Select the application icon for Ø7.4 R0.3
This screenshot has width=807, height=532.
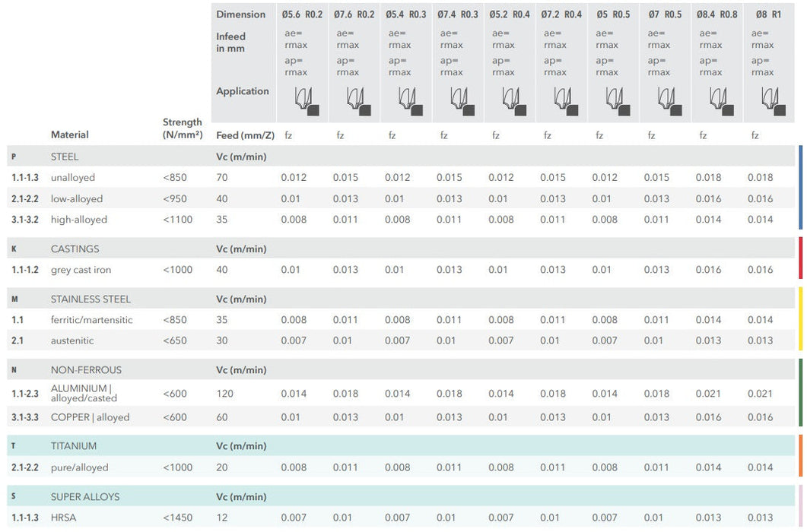click(462, 101)
